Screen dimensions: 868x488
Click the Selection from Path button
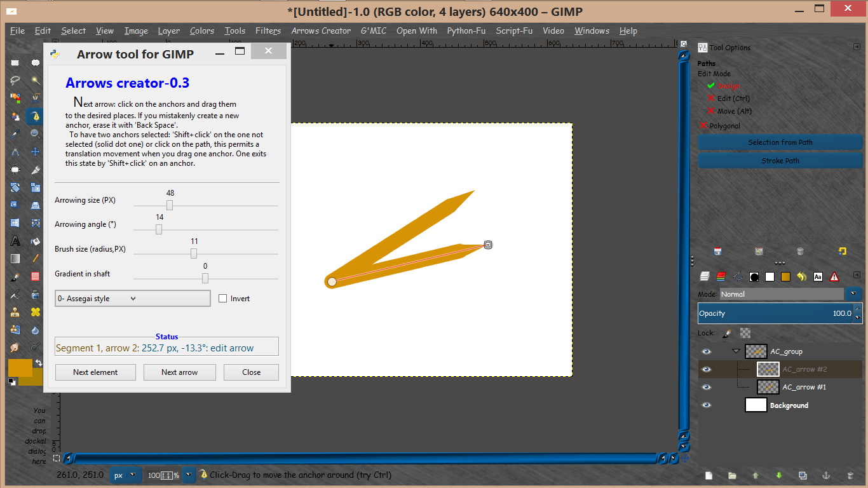[780, 142]
